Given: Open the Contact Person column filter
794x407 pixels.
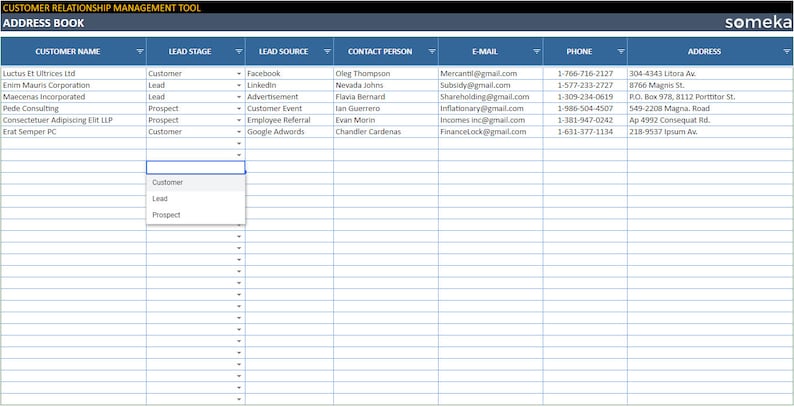Looking at the screenshot, I should coord(432,52).
